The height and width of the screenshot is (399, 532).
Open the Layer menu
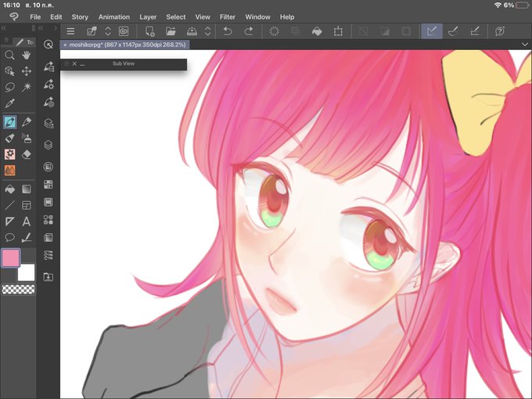pos(148,17)
